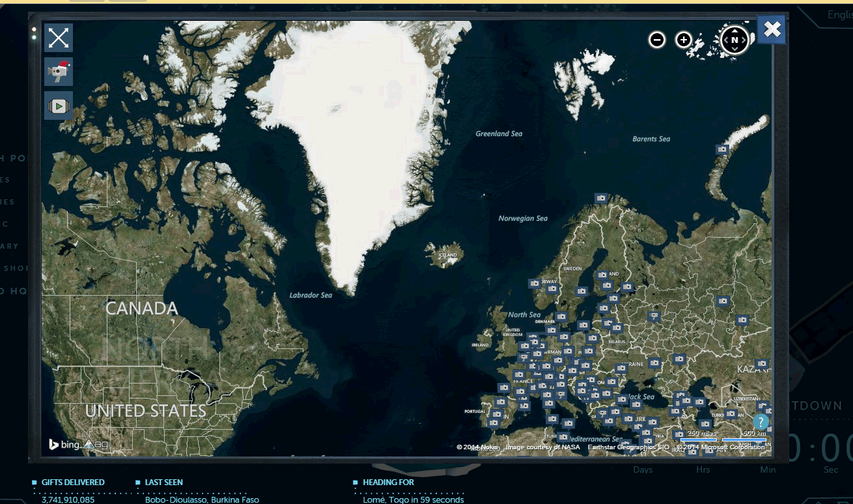853x504 pixels.
Task: Open camera pin on Novaya Zemlya near Barents Sea
Action: click(722, 149)
